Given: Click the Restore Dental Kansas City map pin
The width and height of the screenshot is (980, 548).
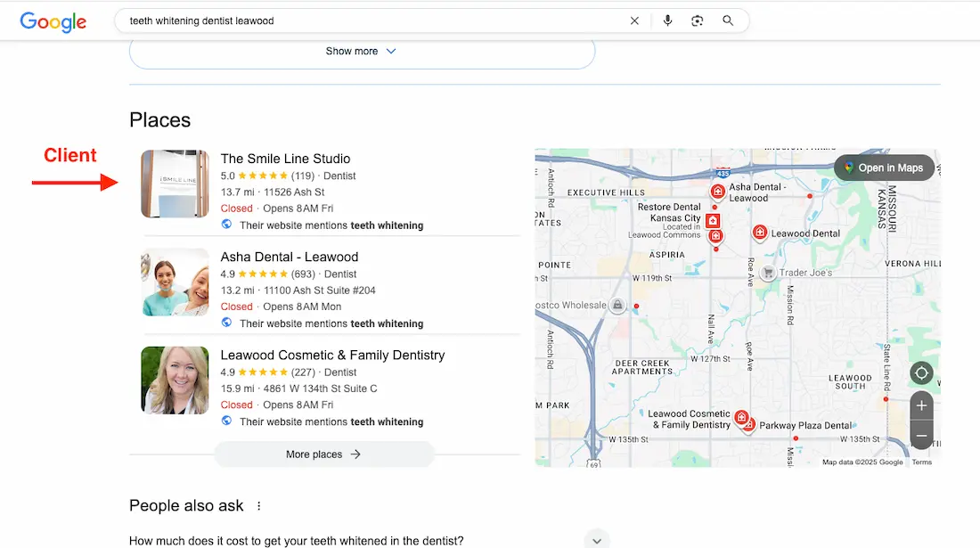Looking at the screenshot, I should pos(713,221).
